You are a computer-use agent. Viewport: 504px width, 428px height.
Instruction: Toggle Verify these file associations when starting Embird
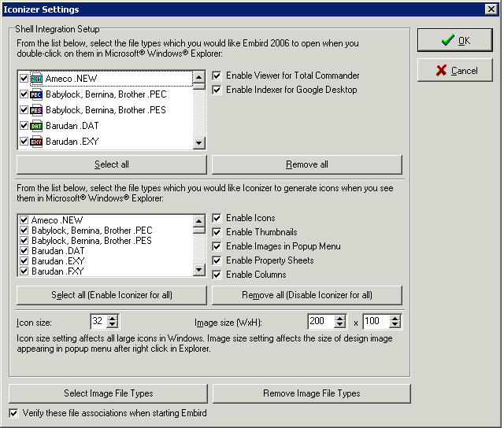tap(13, 413)
